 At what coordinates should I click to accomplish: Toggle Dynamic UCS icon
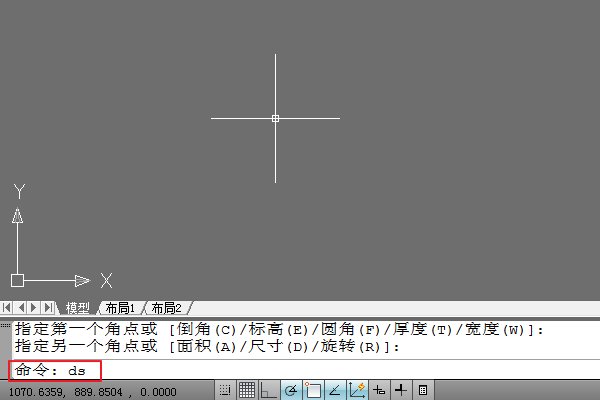pos(357,390)
